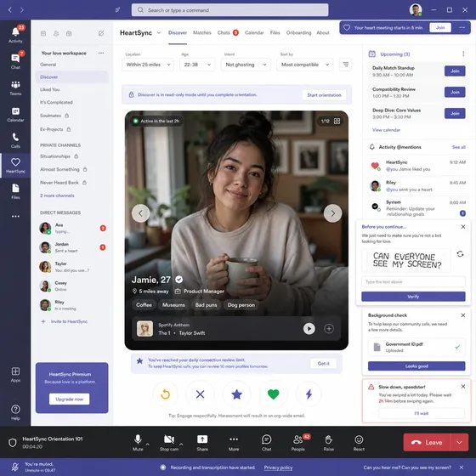Open the HeartSync app heart icon
The image size is (476, 476).
(15, 166)
